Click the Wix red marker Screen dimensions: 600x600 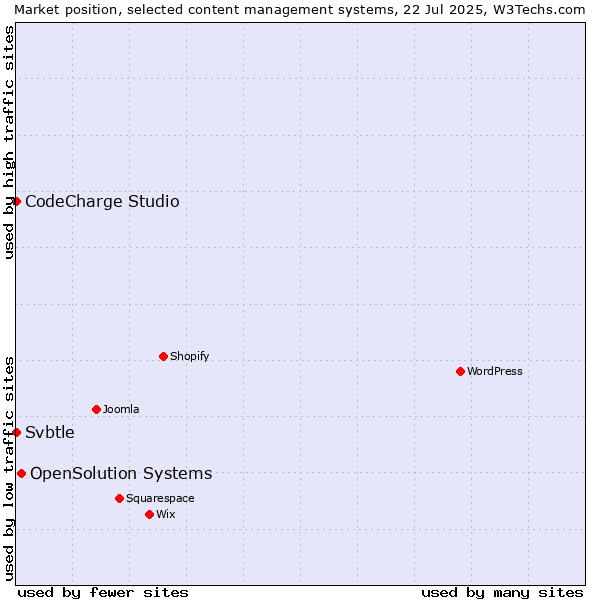150,514
